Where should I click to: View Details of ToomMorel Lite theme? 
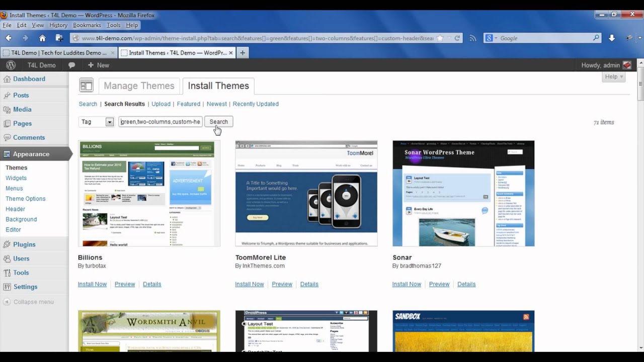point(309,284)
